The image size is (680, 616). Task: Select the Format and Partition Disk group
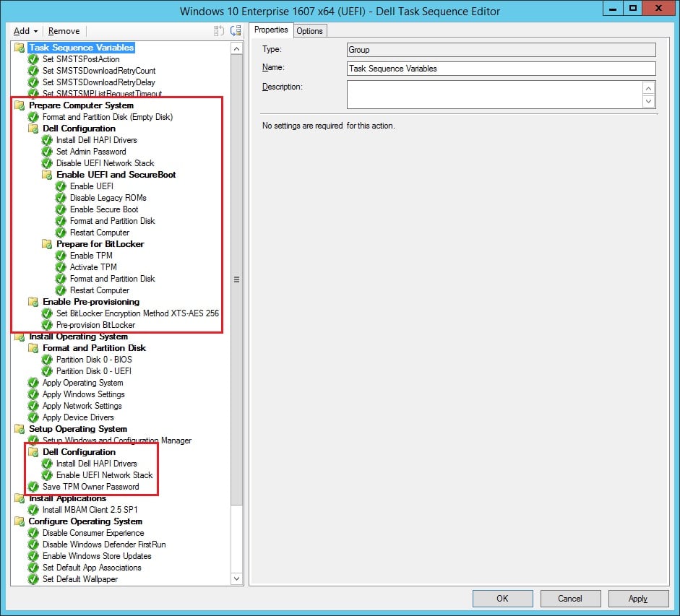click(94, 348)
